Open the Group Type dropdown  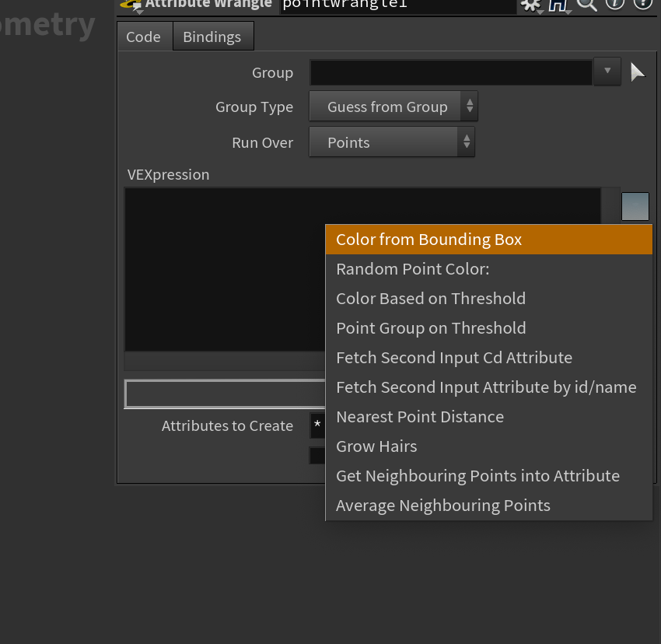(393, 107)
